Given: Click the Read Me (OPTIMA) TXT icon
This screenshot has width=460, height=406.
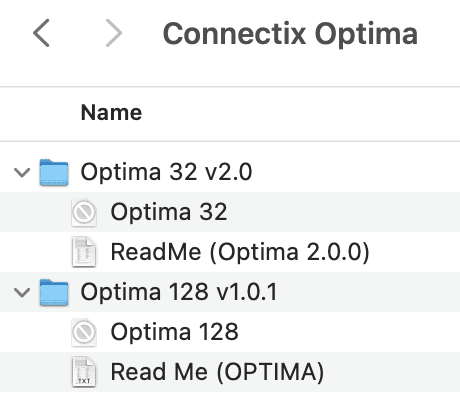Looking at the screenshot, I should click(84, 372).
